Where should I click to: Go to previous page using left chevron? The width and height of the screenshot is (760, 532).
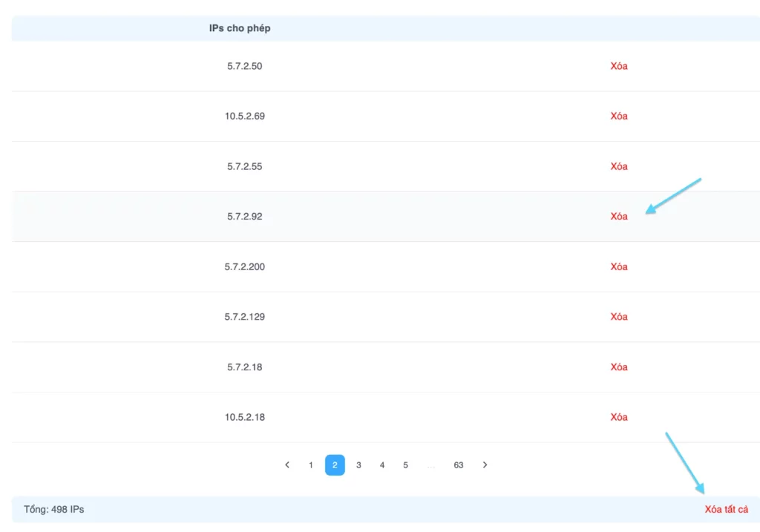tap(287, 465)
